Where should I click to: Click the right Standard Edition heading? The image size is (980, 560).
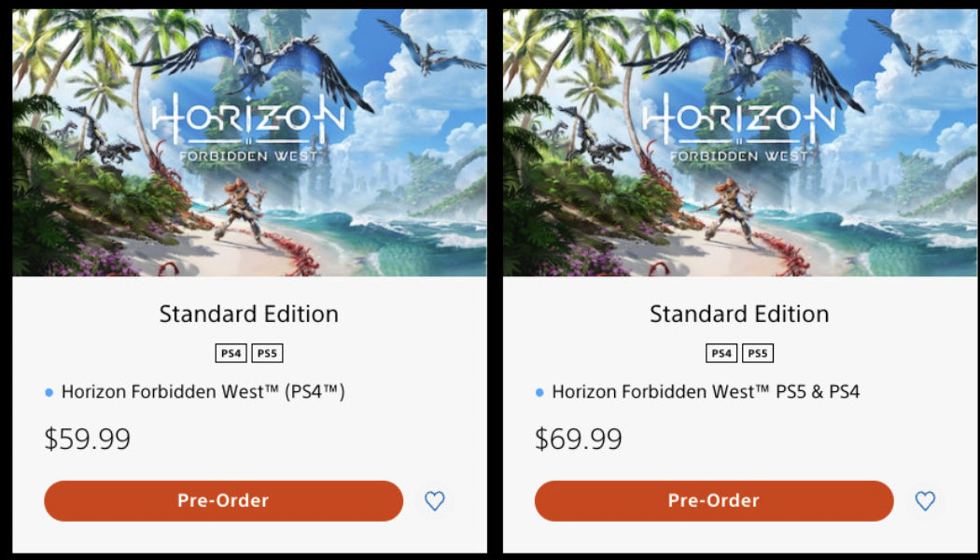[x=739, y=315]
